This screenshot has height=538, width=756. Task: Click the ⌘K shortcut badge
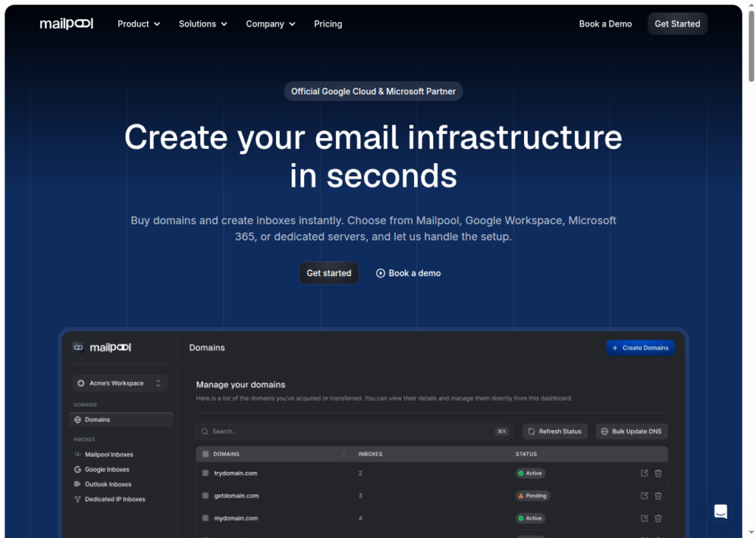pos(502,432)
